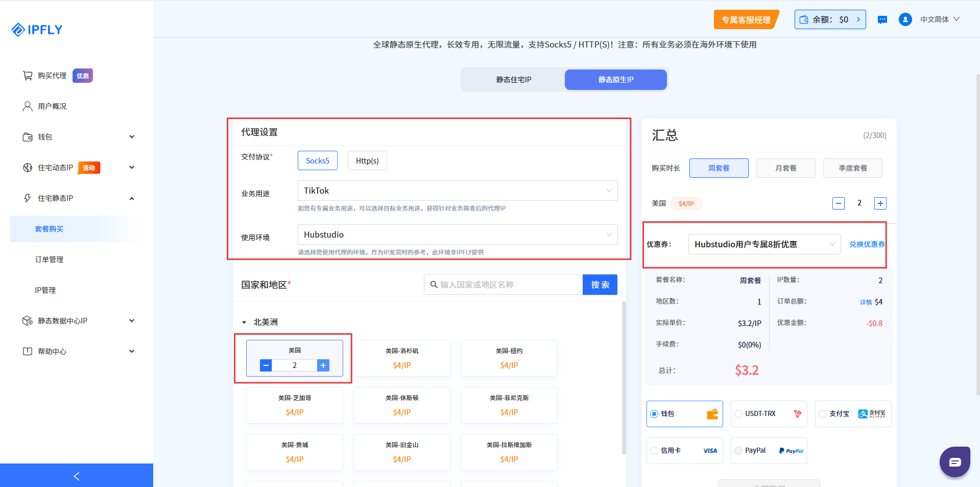Click the VISA logo icon
Image resolution: width=980 pixels, height=487 pixels.
point(710,451)
